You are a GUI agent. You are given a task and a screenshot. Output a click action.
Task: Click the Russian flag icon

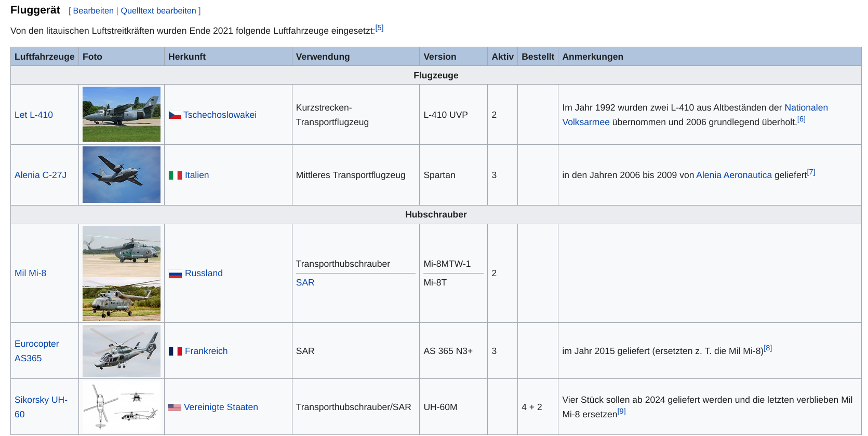pyautogui.click(x=175, y=274)
